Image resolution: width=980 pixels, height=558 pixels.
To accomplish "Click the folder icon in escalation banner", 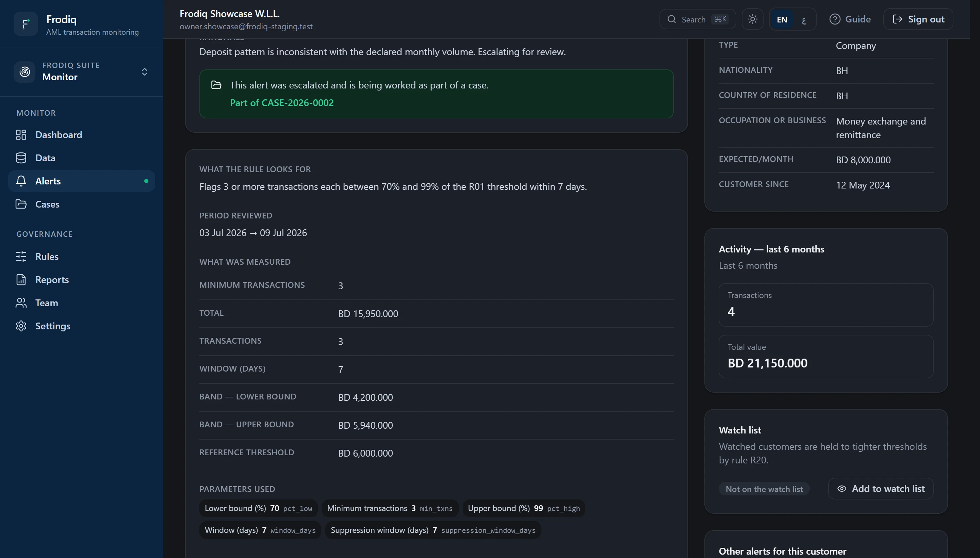I will pos(216,85).
